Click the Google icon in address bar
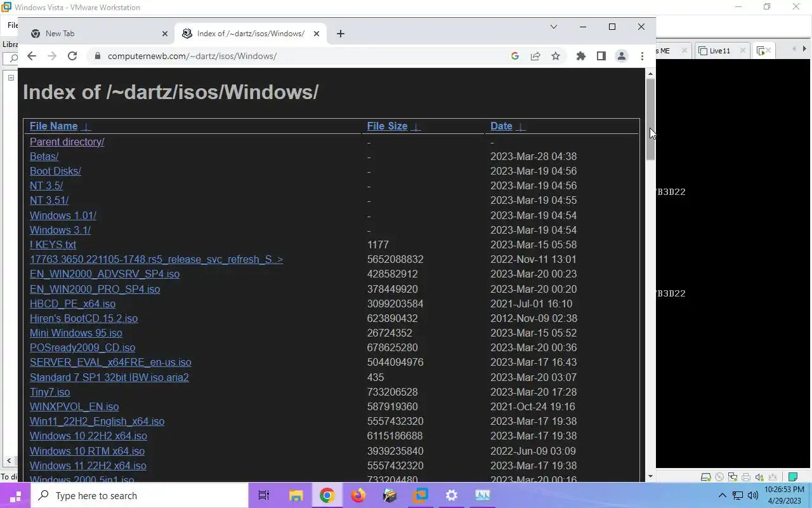The image size is (812, 508). [515, 56]
